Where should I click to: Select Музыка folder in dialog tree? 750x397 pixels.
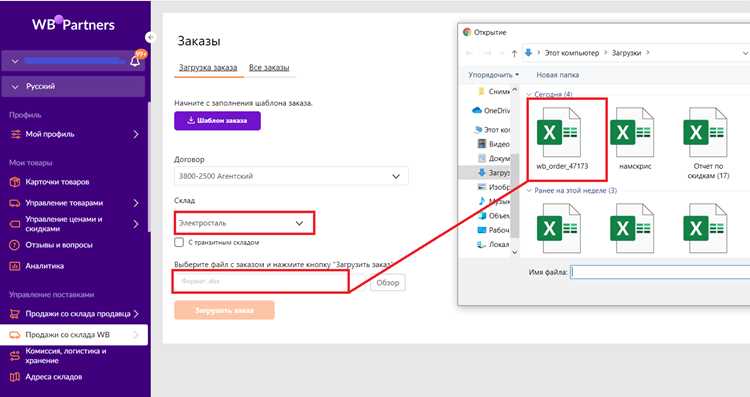[494, 201]
